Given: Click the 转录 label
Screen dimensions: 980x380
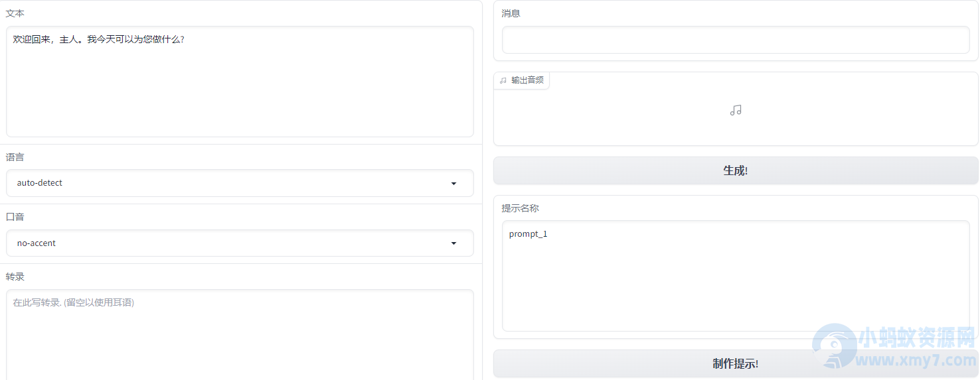Looking at the screenshot, I should (15, 277).
